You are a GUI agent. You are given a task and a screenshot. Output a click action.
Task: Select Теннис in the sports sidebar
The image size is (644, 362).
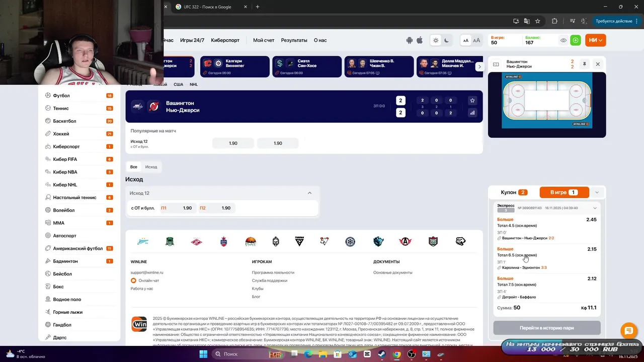(x=79, y=108)
